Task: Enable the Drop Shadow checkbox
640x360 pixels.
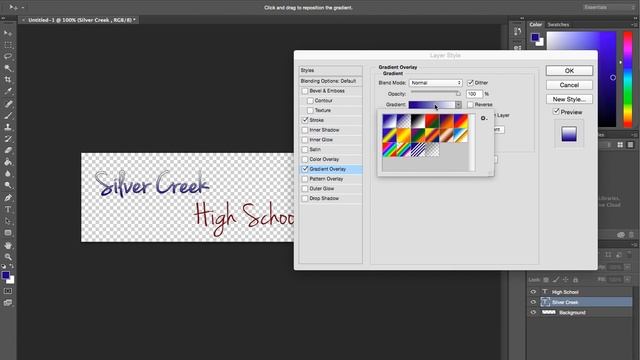Action: coord(305,198)
